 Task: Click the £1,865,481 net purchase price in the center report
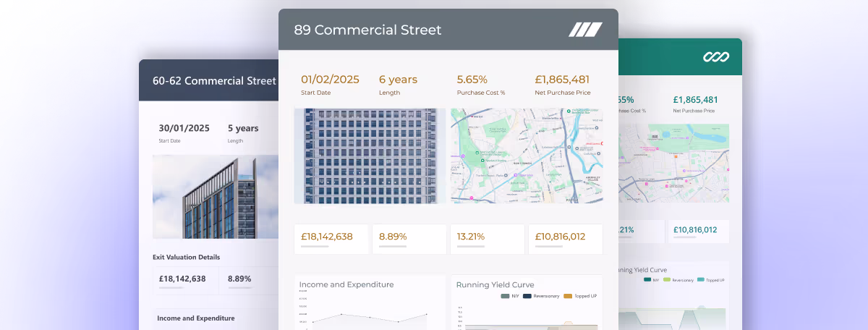point(562,80)
